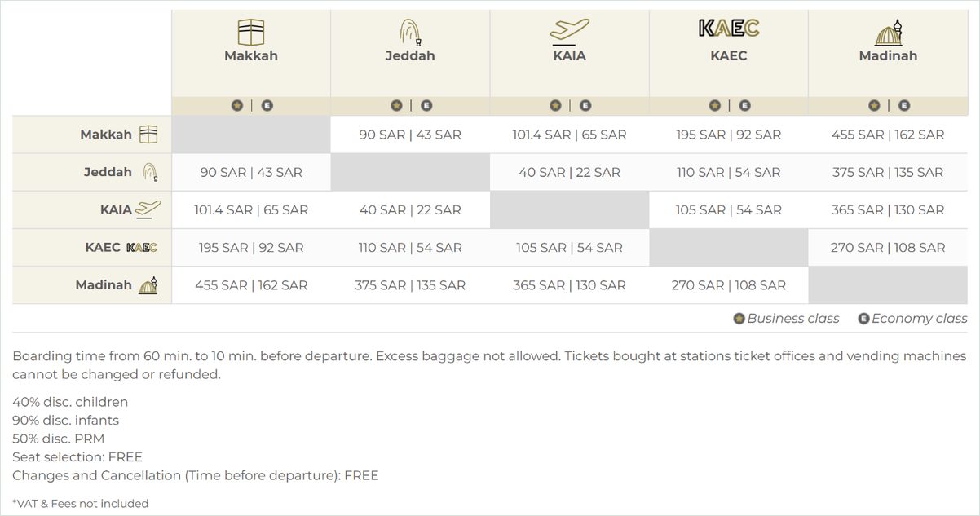Screen dimensions: 980x516
Task: Click economy class E icon under Madinah column
Action: (903, 105)
